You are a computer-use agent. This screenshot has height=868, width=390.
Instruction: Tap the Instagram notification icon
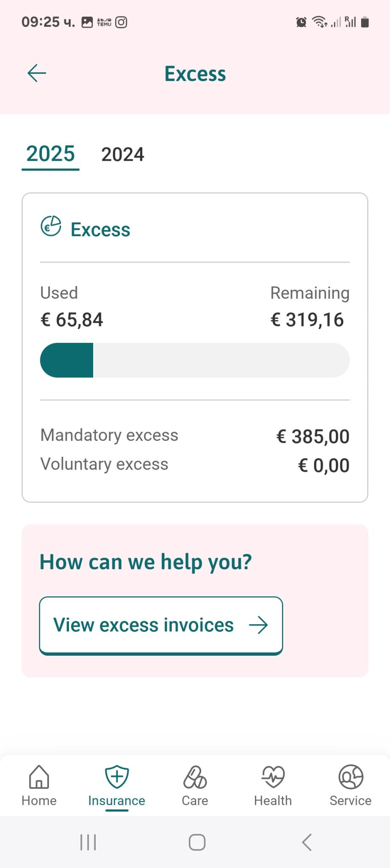coord(122,22)
